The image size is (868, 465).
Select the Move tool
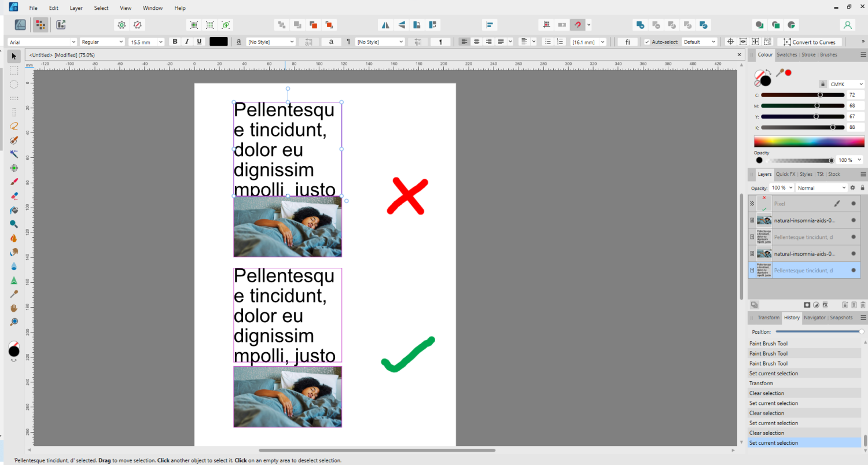[14, 56]
